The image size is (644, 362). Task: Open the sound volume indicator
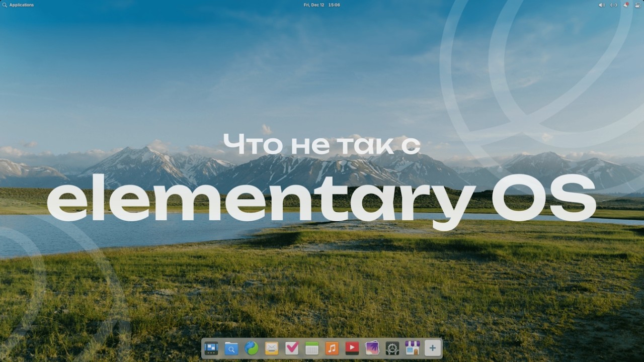point(602,5)
